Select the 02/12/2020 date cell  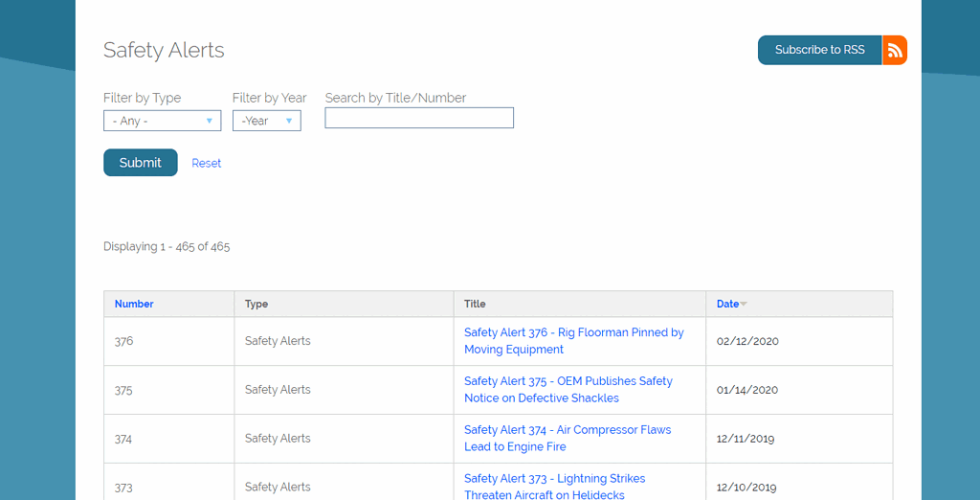[747, 341]
